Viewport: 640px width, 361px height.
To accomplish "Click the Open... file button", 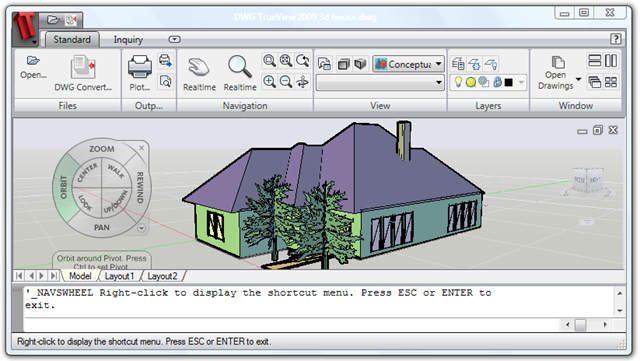I will click(x=33, y=67).
